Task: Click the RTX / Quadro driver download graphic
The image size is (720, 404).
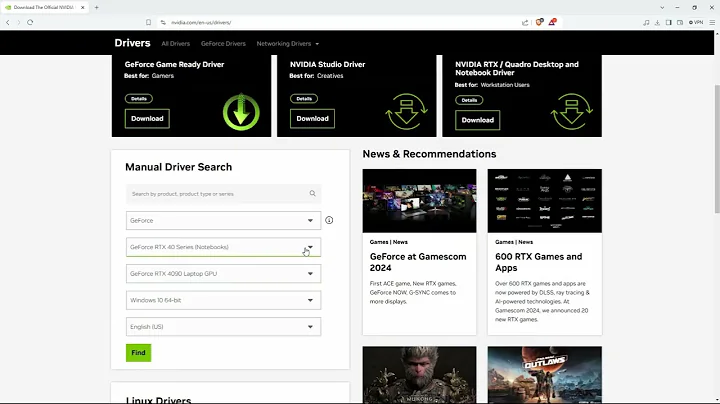Action: coord(572,112)
